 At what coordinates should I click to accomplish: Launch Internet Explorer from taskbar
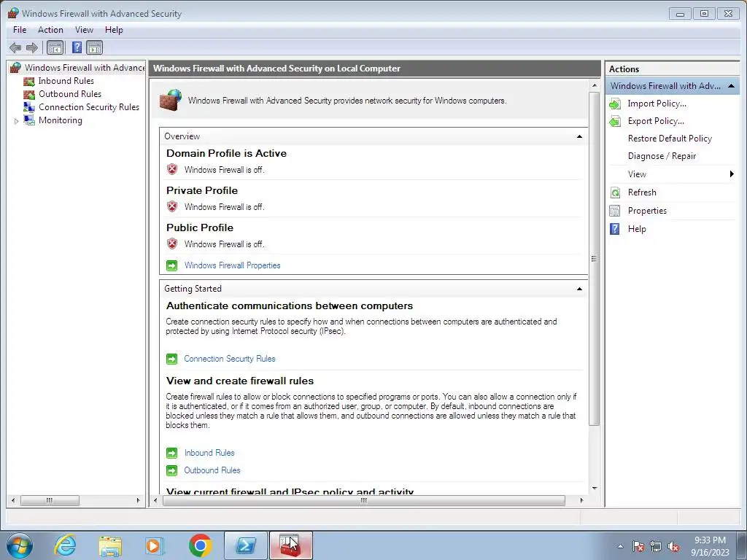(x=65, y=545)
